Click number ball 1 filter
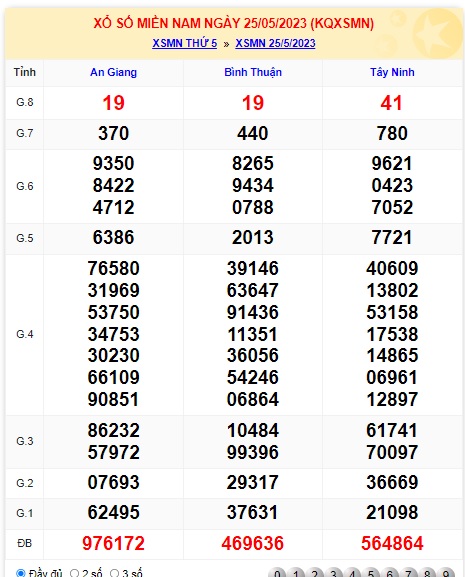Image resolution: width=465 pixels, height=577 pixels. 296,573
